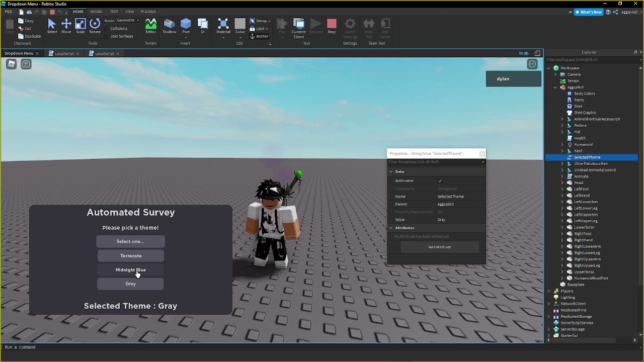Open the Lock dropdown arrow
Viewport: 644px width, 362px height.
coord(267,29)
